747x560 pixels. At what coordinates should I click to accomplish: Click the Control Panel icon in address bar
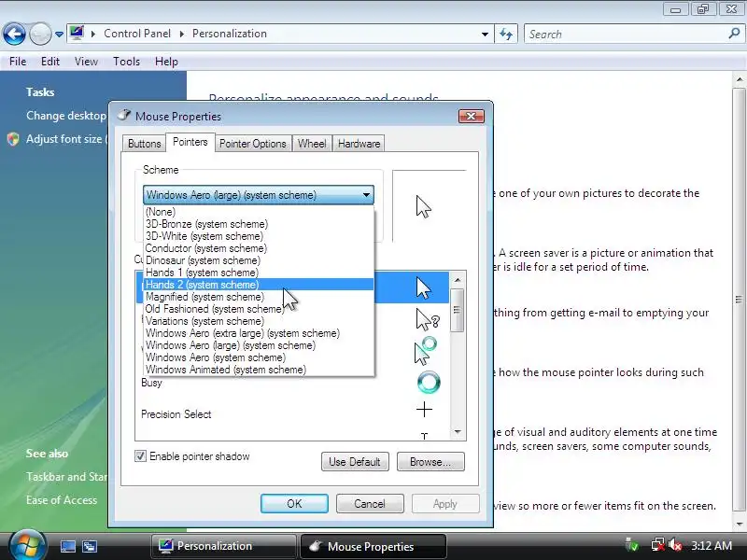point(77,34)
